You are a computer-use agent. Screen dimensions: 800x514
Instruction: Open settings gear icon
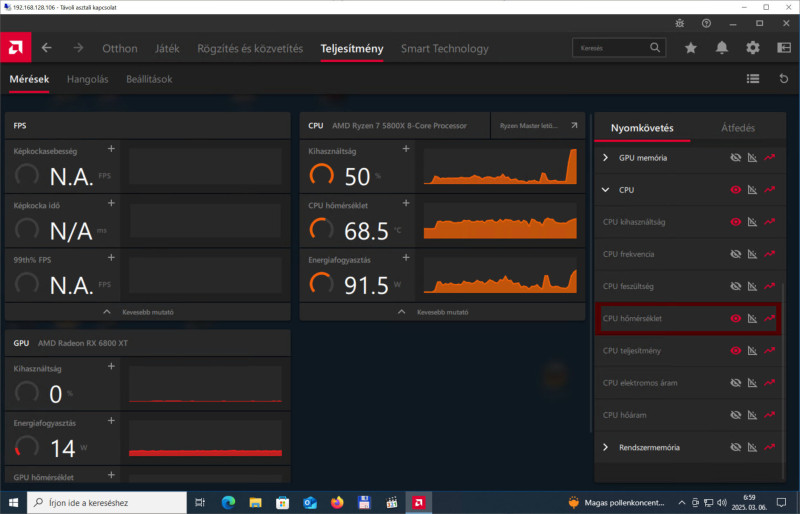[753, 48]
